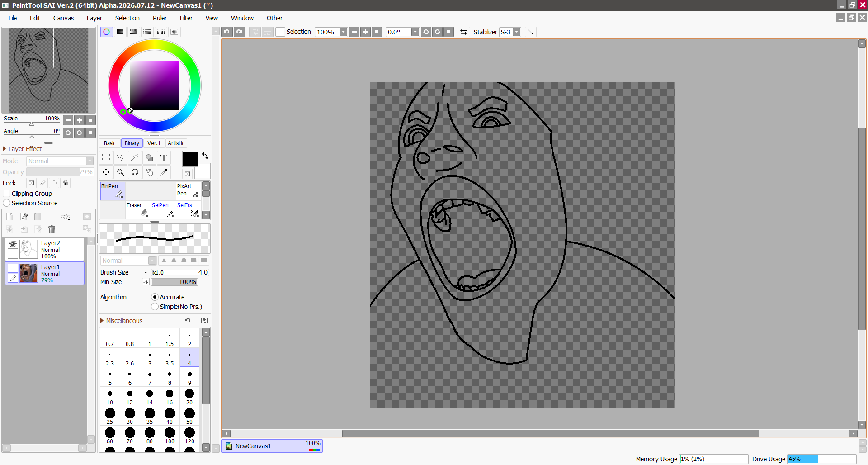The image size is (868, 465).
Task: Pick the magic wand tool
Action: [x=135, y=158]
